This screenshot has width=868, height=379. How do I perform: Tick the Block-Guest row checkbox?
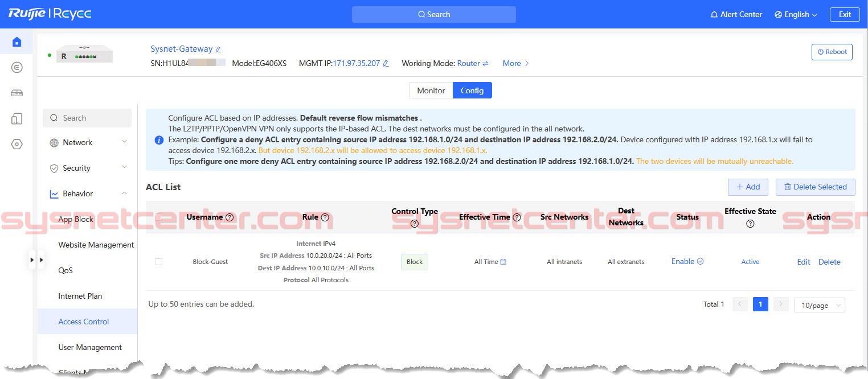click(x=158, y=262)
